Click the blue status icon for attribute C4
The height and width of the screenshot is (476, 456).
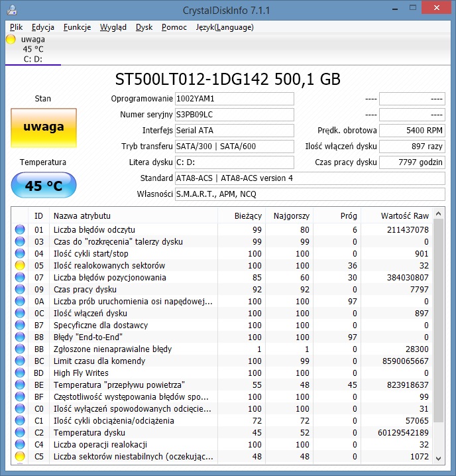(20, 444)
